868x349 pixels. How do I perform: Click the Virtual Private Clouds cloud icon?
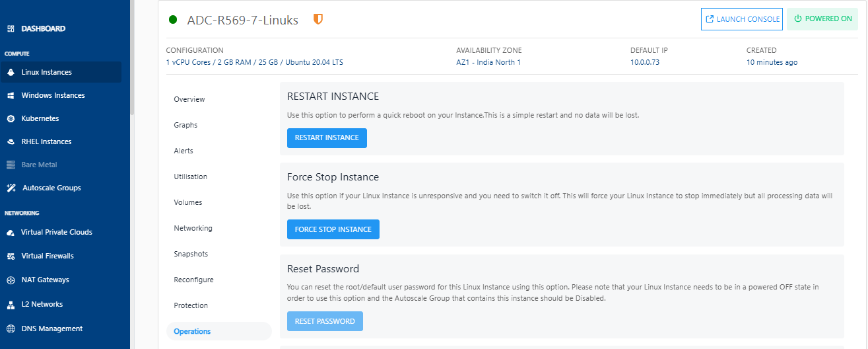11,233
